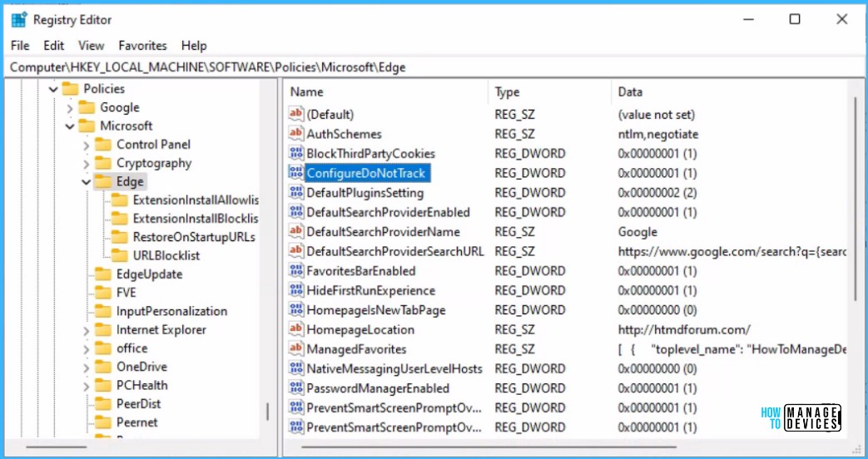The height and width of the screenshot is (459, 868).
Task: Click the tree pane vertical scrollbar thumb
Action: (268, 412)
